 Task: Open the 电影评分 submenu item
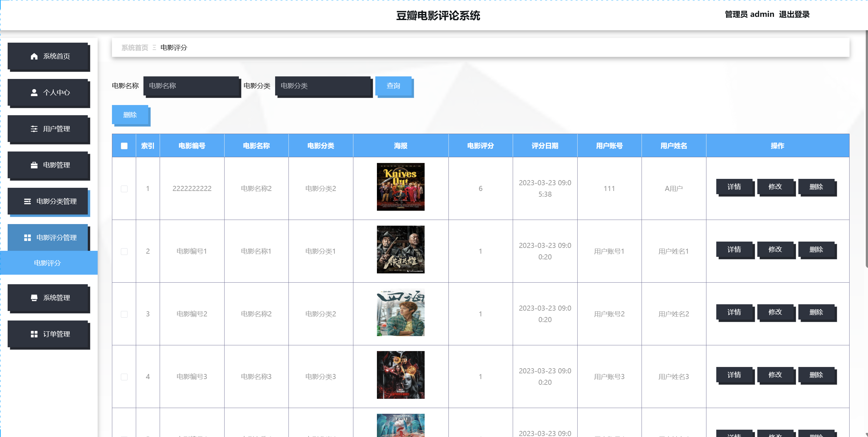click(47, 263)
